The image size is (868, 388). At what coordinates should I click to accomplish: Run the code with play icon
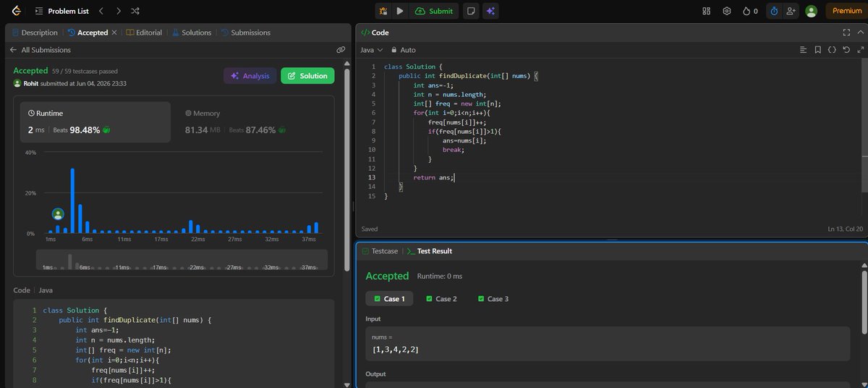tap(400, 11)
